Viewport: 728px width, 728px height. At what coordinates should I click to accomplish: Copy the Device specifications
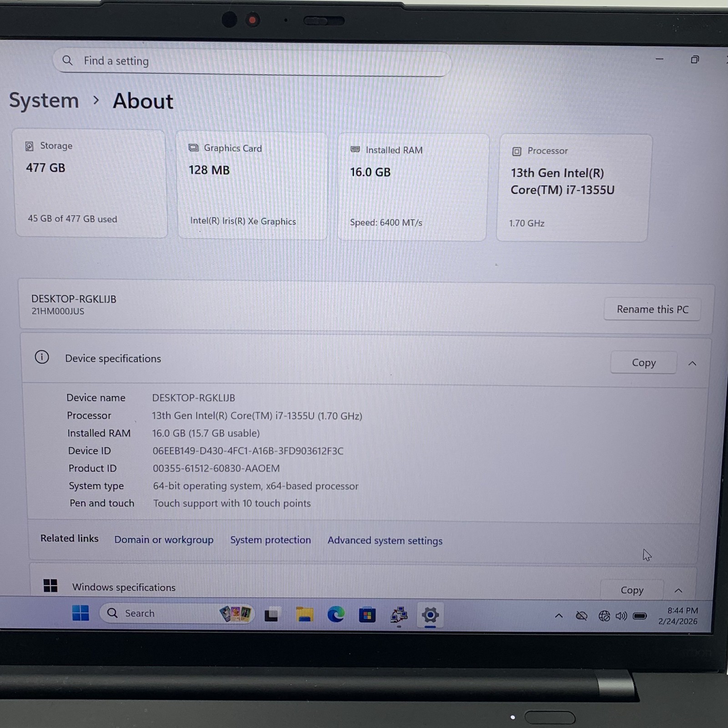pyautogui.click(x=643, y=363)
